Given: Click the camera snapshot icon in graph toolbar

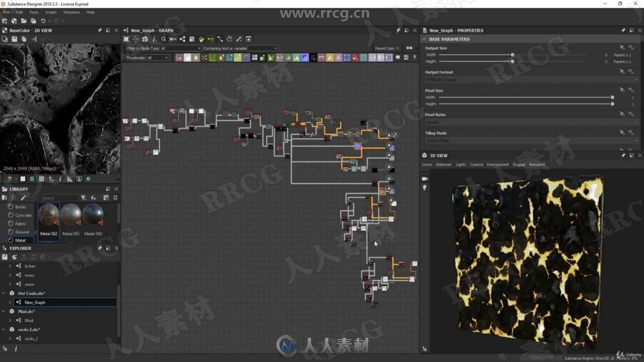Looking at the screenshot, I should coord(145,39).
